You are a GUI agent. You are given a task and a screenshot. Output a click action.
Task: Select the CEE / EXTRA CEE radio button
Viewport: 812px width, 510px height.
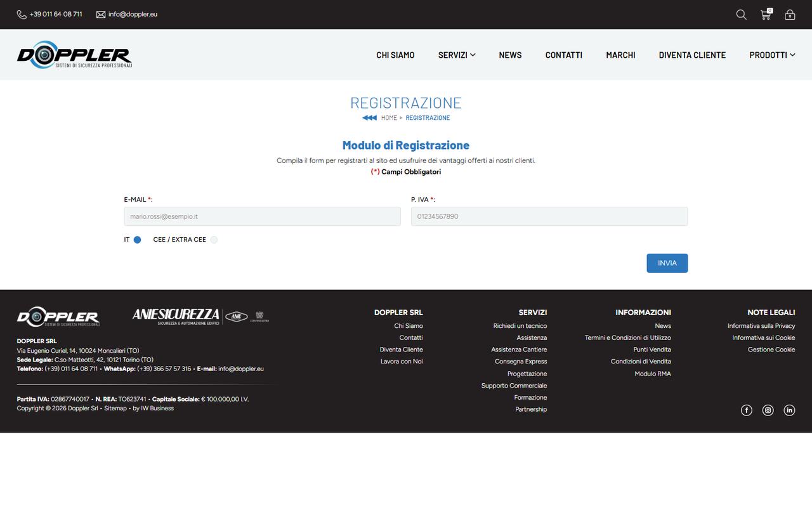214,240
